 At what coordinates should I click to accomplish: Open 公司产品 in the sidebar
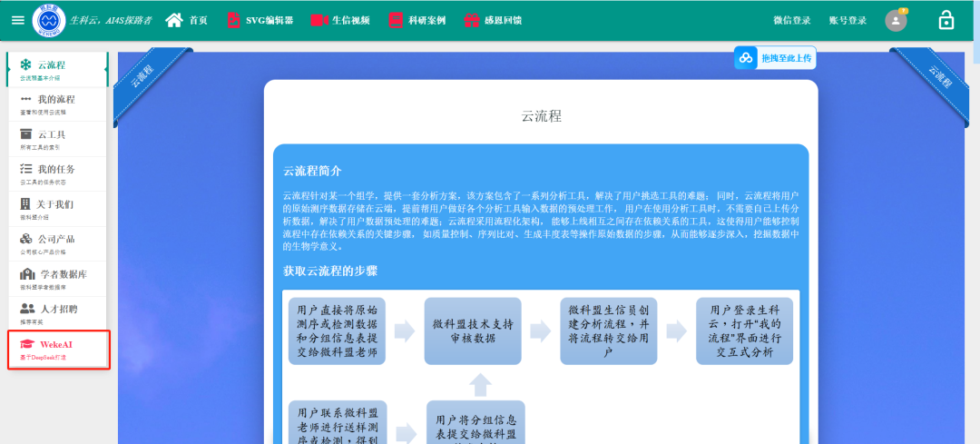click(x=57, y=242)
